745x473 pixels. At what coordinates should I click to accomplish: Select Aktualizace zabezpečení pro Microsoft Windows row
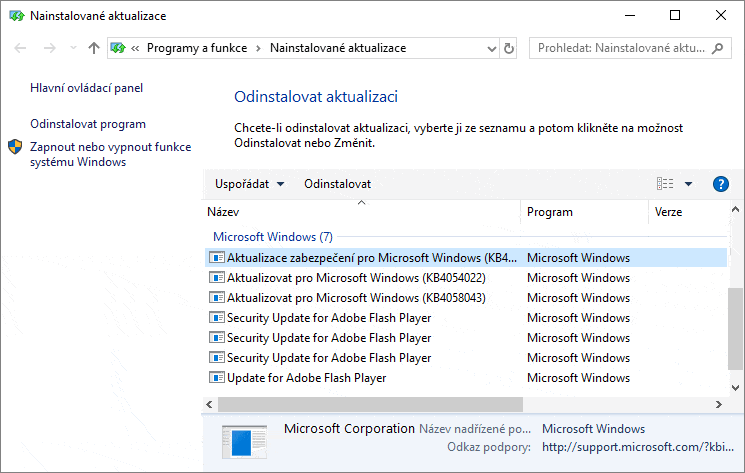pyautogui.click(x=466, y=258)
